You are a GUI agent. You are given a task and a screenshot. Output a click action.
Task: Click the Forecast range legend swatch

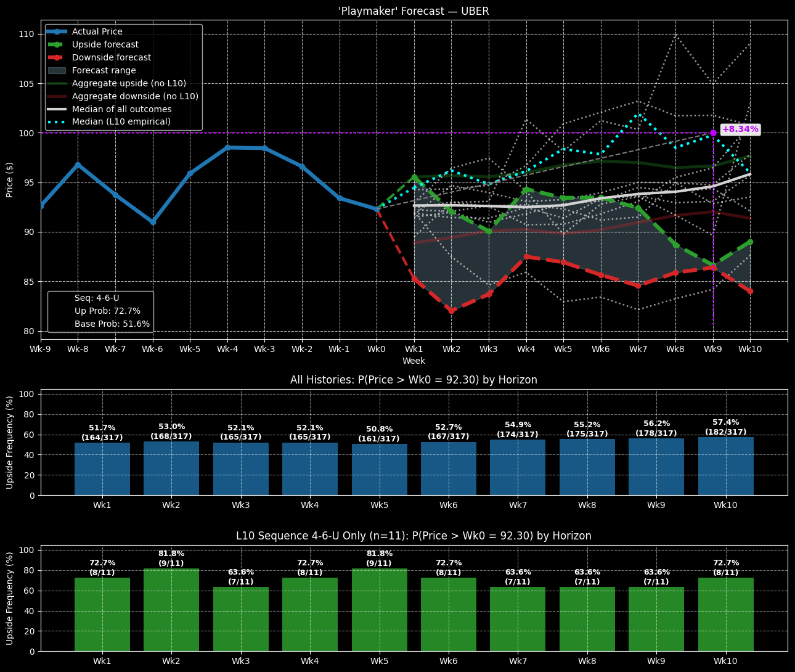57,70
